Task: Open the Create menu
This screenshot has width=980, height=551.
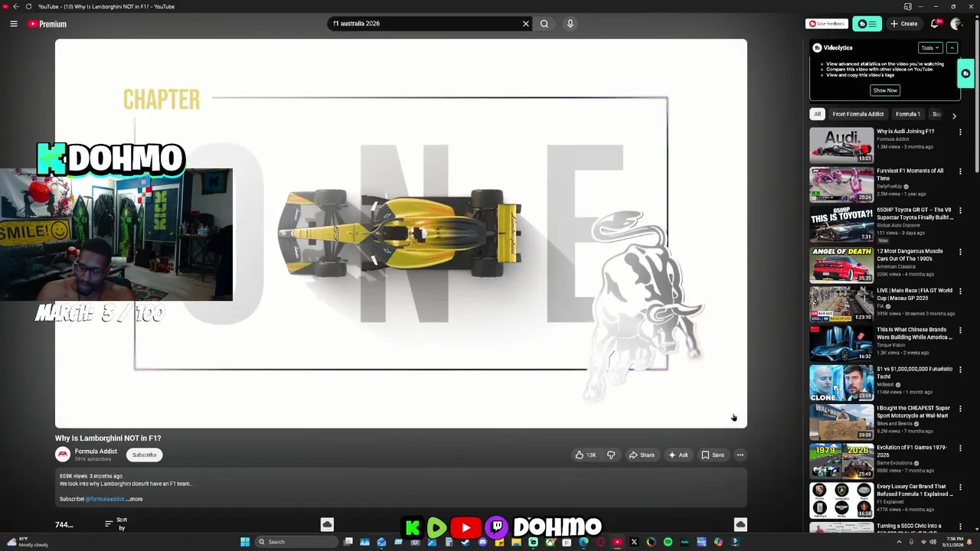Action: pos(904,24)
